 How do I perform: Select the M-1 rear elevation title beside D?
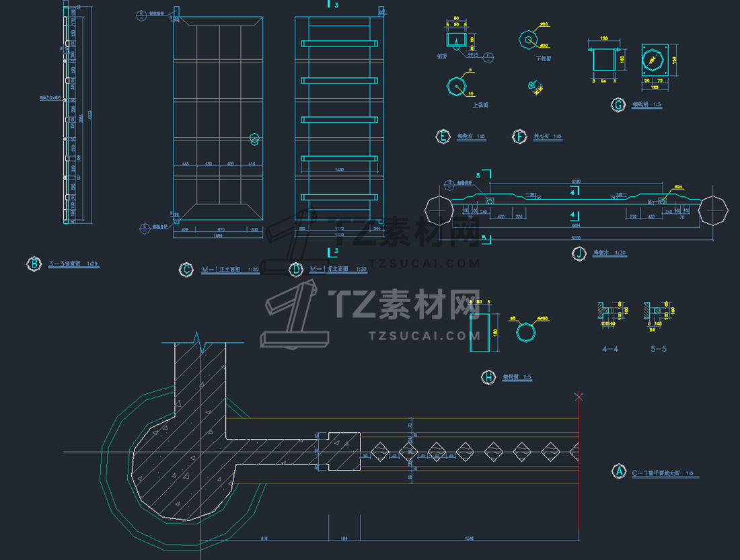338,269
